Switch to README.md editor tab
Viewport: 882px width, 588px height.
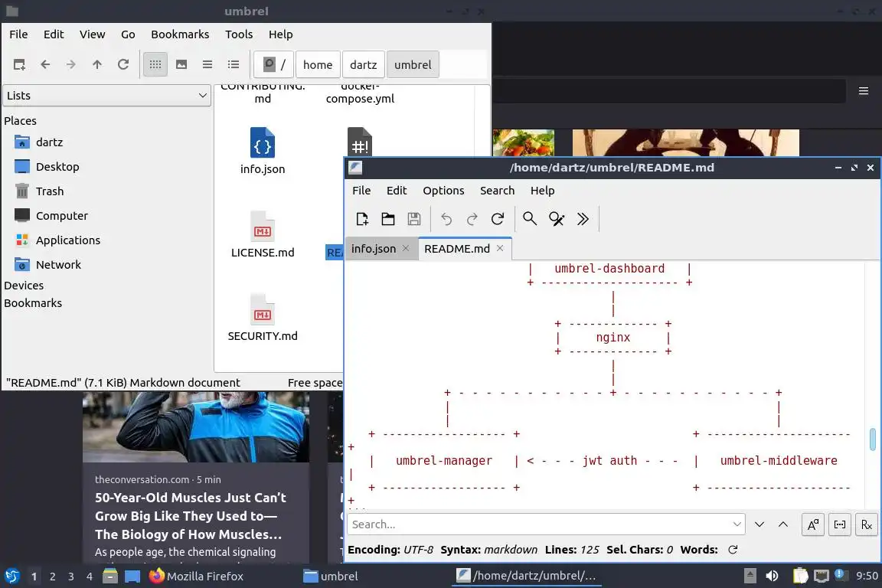[457, 249]
